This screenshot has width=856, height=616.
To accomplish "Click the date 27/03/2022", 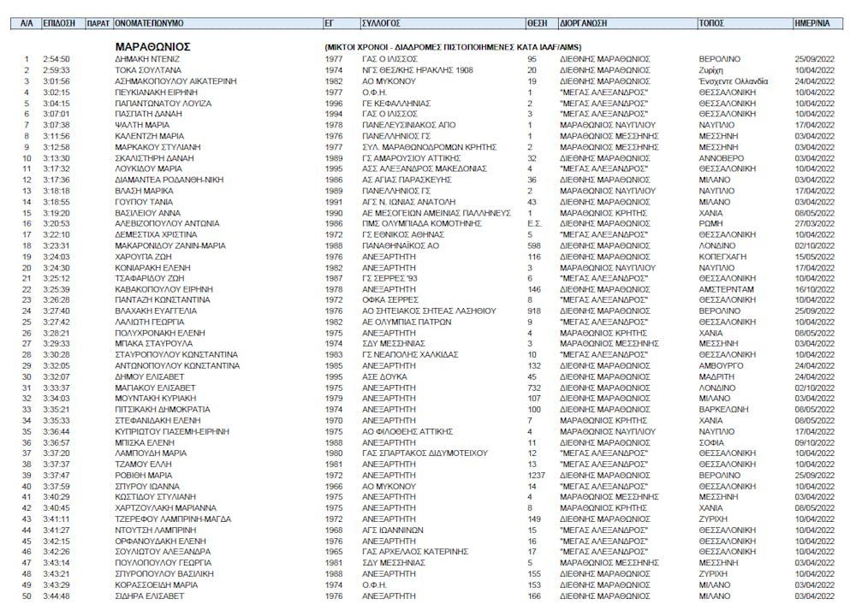I will (814, 222).
